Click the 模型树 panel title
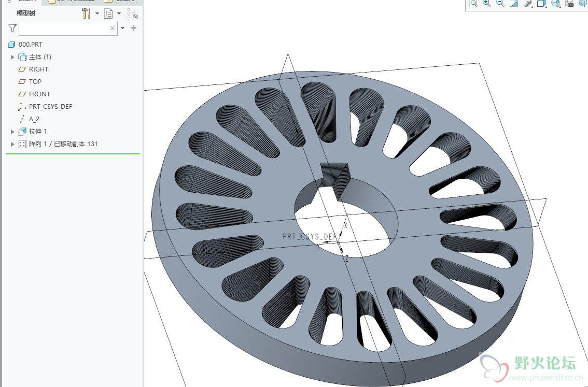 [26, 13]
